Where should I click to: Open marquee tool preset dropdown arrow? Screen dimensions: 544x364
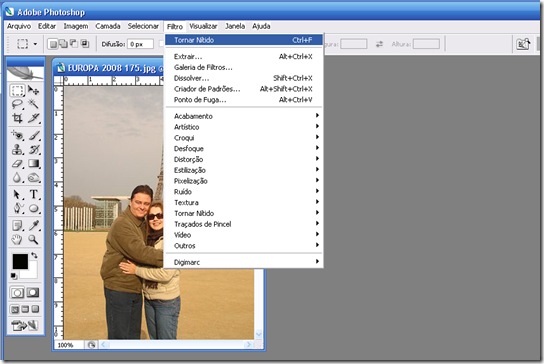tap(35, 44)
